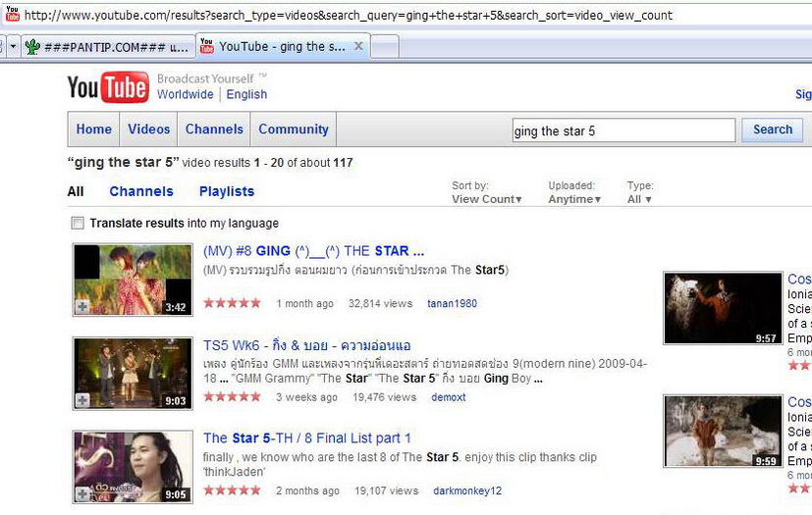Open the Channels navigation tab
This screenshot has height=515, width=812.
point(214,129)
